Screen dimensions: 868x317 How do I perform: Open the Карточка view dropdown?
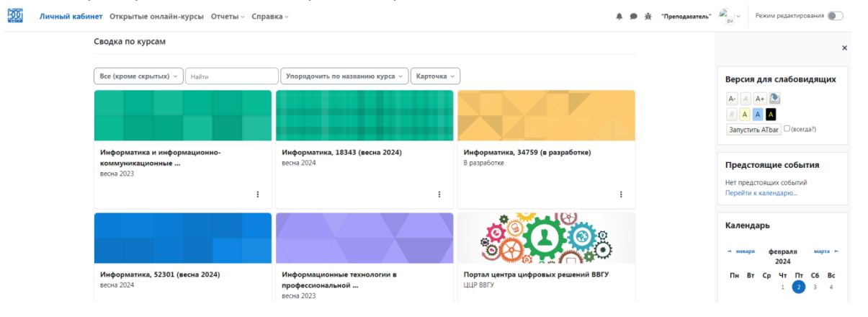click(x=434, y=76)
